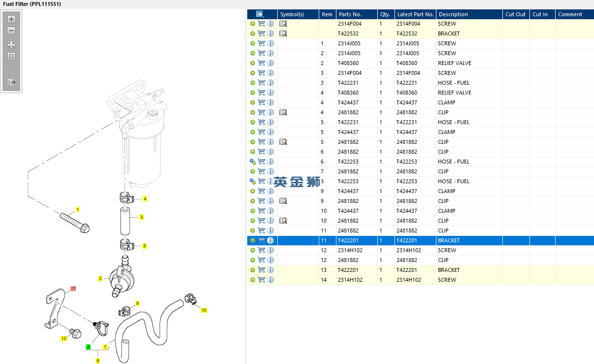Open symbol icon for item 5 clip 2481882
The height and width of the screenshot is (364, 594).
(x=283, y=142)
